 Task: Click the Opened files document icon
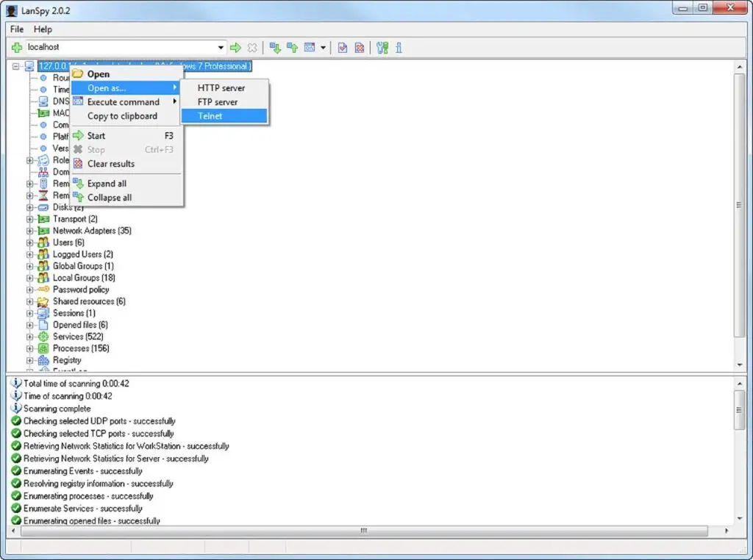(43, 325)
